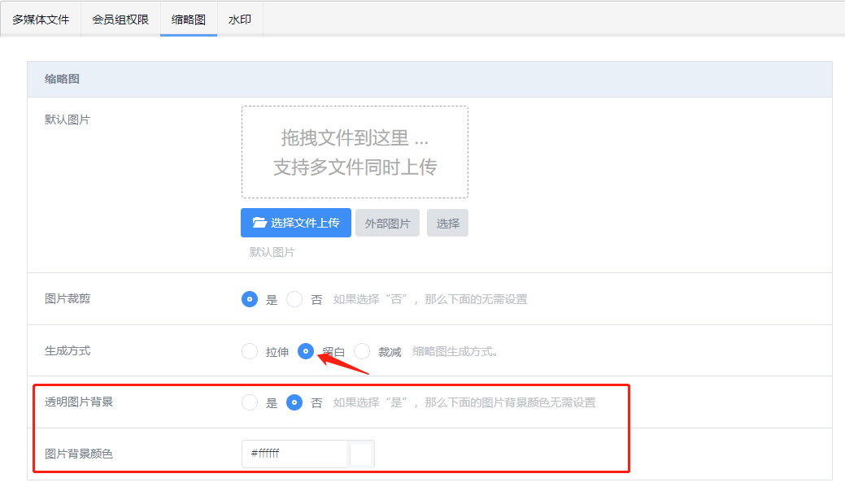Enable 是 for 透明图片背景
The image size is (845, 504).
coord(250,402)
